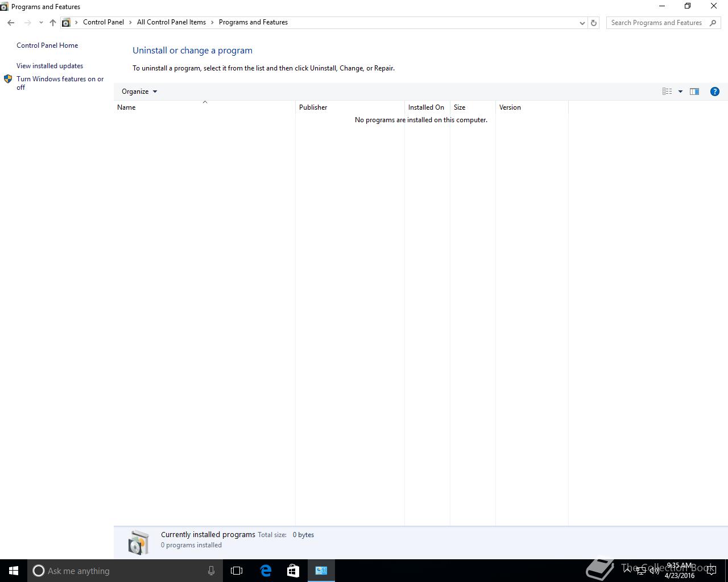This screenshot has height=582, width=728.
Task: Click the Cortana microphone icon
Action: (211, 571)
